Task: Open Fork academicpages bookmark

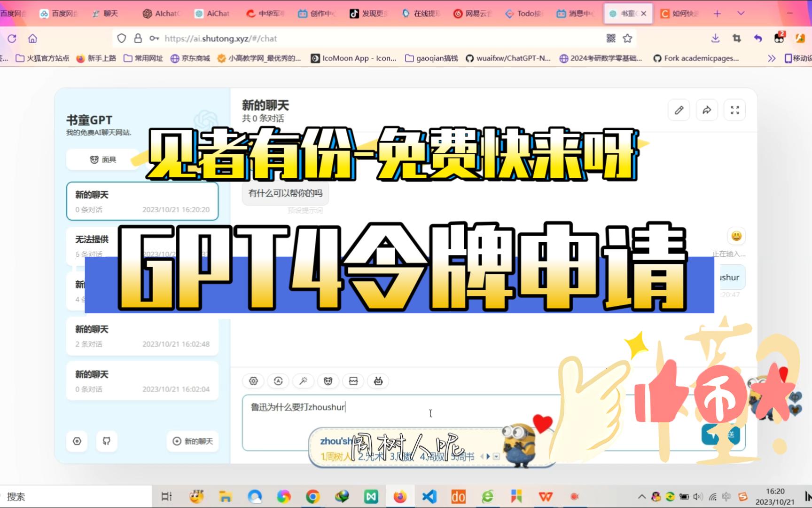Action: pyautogui.click(x=696, y=58)
